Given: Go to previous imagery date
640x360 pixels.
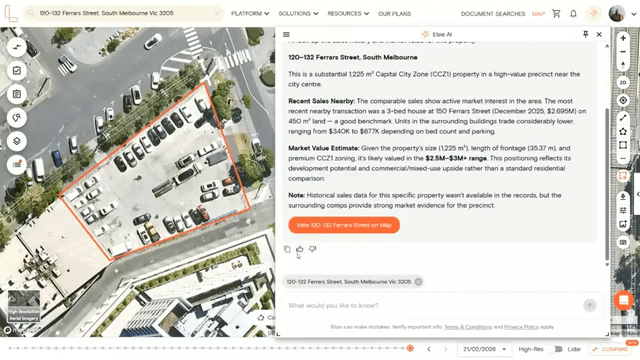Looking at the screenshot, I should tap(429, 349).
